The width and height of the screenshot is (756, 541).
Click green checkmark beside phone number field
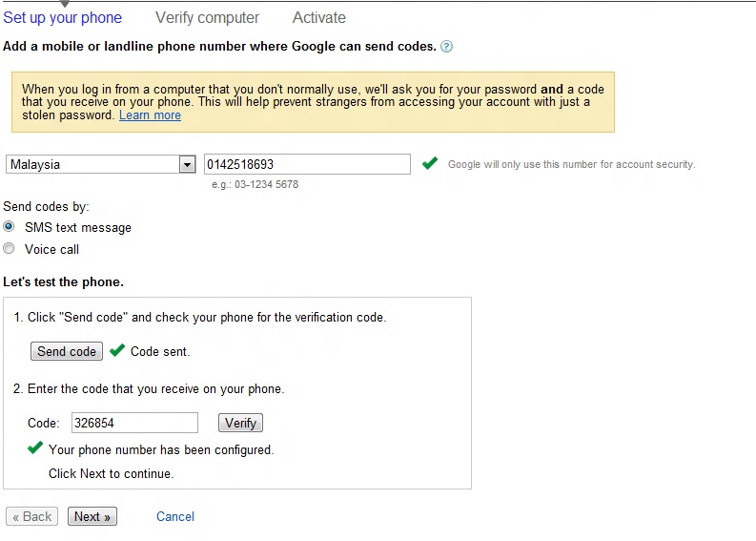point(431,163)
